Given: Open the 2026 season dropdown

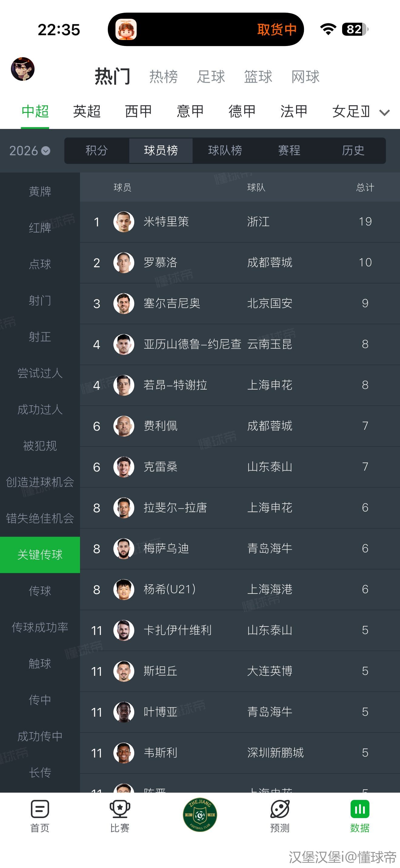Looking at the screenshot, I should [30, 151].
